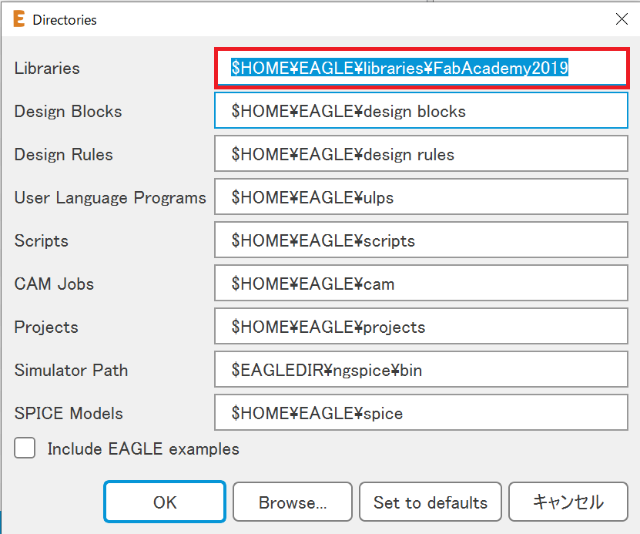Click the Projects path field

(x=421, y=326)
